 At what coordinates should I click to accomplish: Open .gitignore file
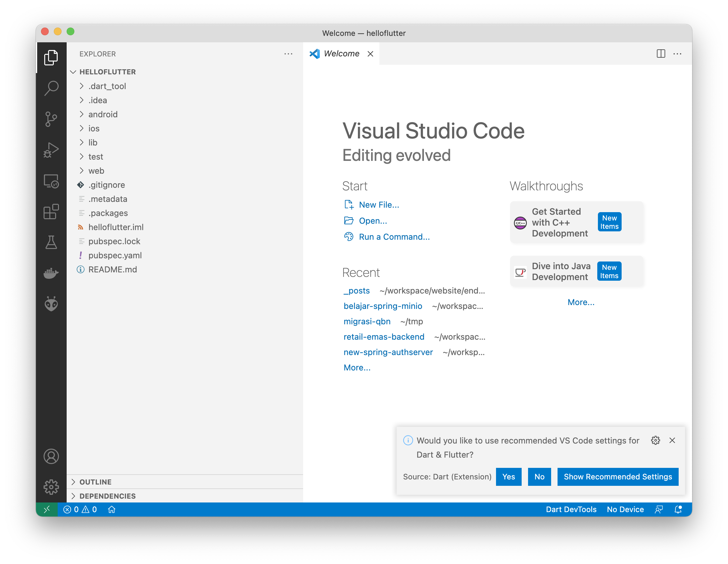[x=185, y=185]
